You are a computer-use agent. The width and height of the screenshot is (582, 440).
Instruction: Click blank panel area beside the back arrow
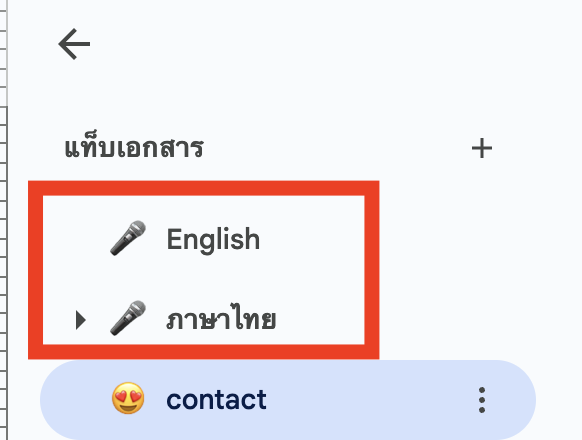click(297, 44)
